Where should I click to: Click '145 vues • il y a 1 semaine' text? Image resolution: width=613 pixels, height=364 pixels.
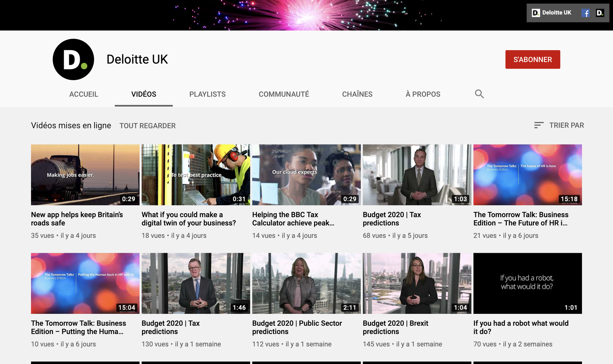[402, 344]
